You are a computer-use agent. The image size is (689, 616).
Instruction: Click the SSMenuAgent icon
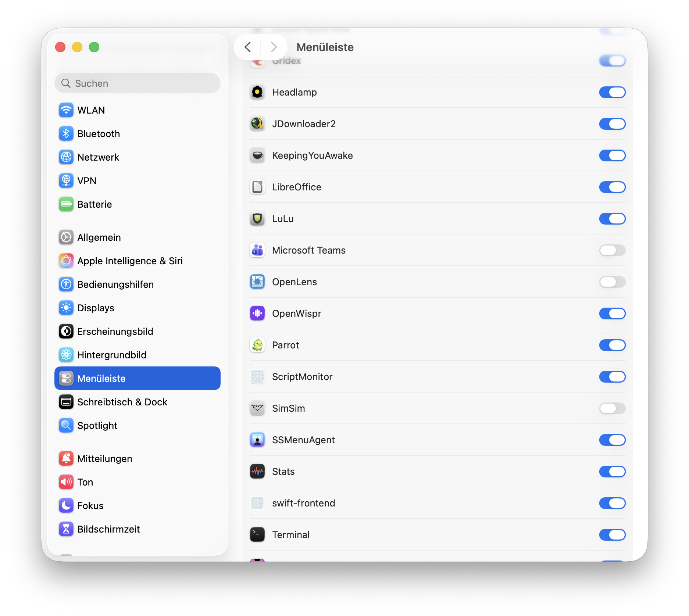point(257,440)
